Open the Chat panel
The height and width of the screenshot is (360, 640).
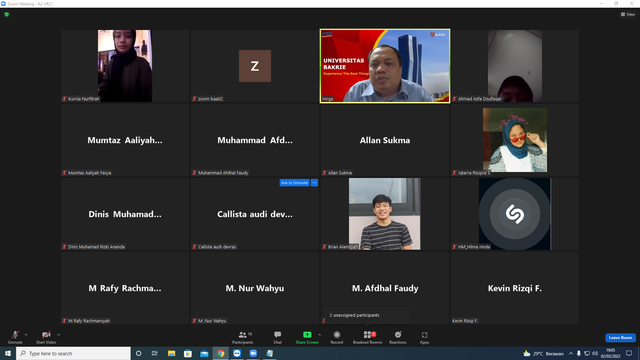click(x=278, y=337)
